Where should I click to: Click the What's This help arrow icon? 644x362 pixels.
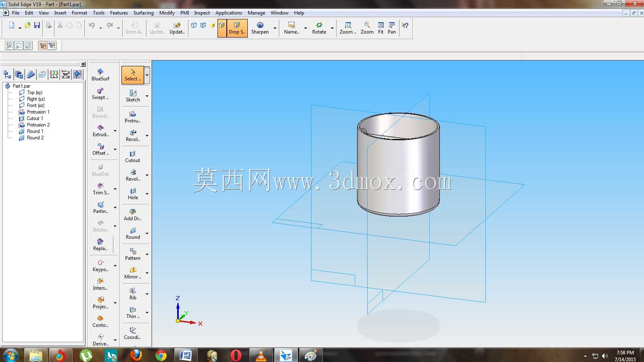pyautogui.click(x=405, y=25)
